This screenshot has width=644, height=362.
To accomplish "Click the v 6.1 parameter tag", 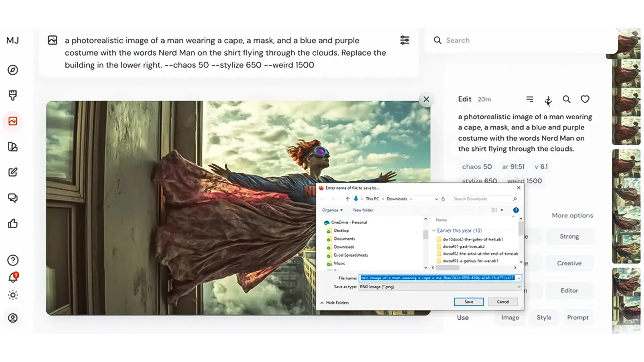I will pyautogui.click(x=541, y=167).
